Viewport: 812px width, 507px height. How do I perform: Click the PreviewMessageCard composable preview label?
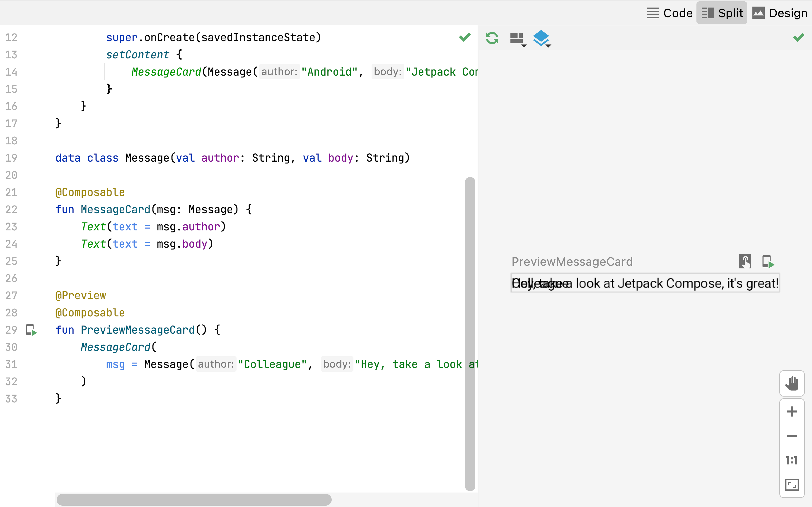[x=572, y=262]
